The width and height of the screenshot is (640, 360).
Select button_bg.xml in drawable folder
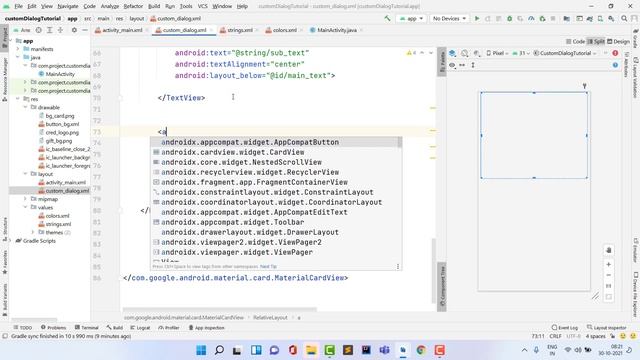59,124
